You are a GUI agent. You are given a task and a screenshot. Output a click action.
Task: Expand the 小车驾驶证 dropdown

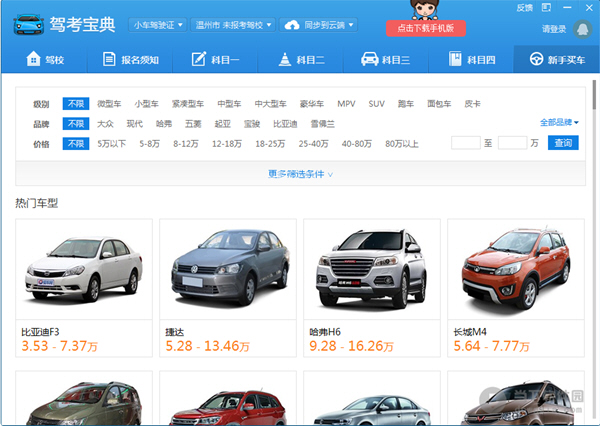point(158,25)
